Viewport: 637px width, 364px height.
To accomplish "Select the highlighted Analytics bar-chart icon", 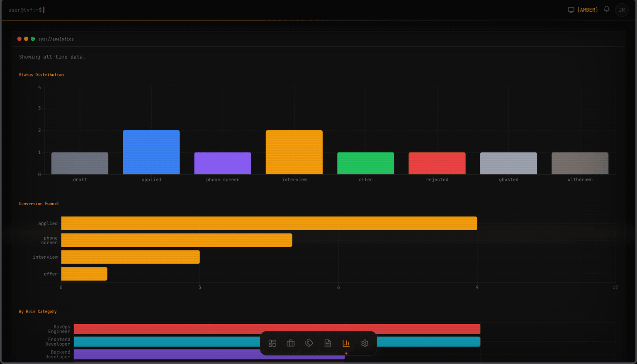I will [346, 343].
